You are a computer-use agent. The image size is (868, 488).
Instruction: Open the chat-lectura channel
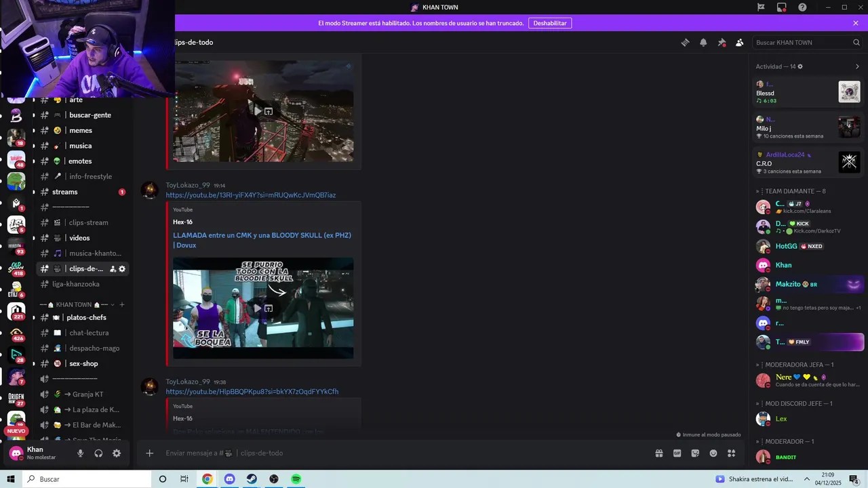click(82, 333)
